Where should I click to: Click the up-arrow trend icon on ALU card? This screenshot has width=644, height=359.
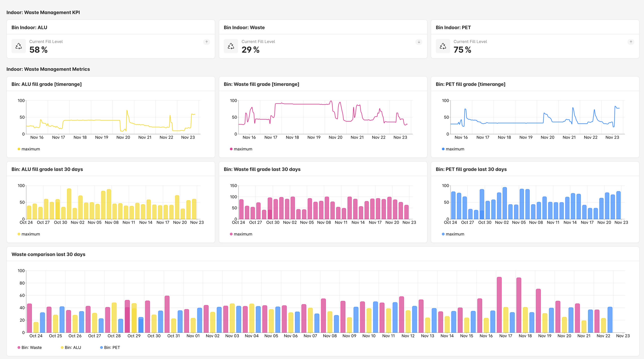tap(207, 42)
